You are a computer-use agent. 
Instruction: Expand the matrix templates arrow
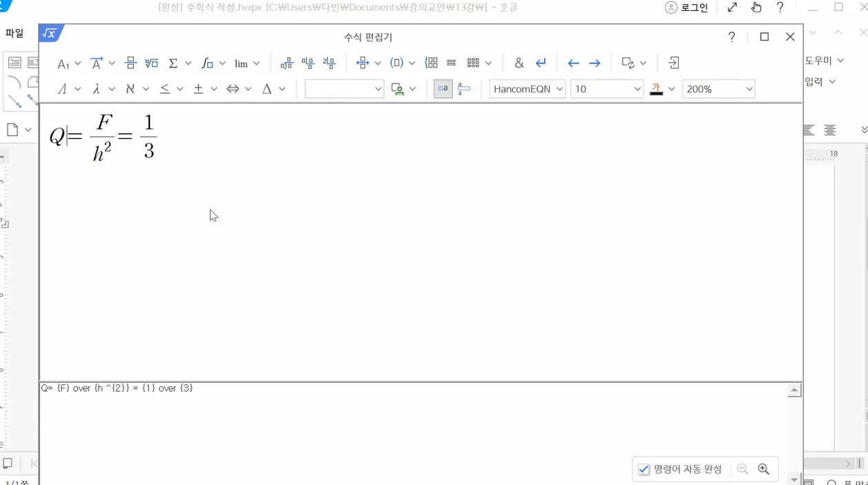(x=488, y=63)
